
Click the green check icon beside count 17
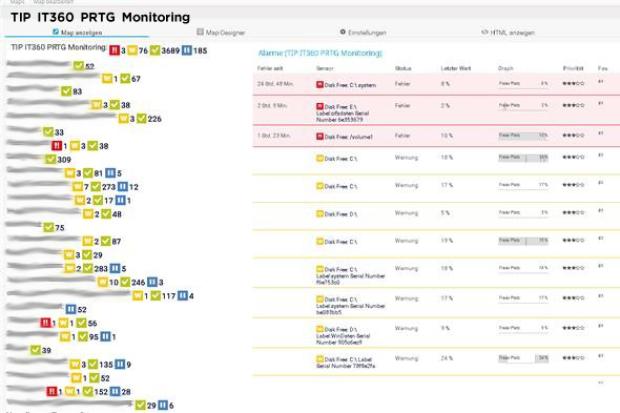coord(98,200)
